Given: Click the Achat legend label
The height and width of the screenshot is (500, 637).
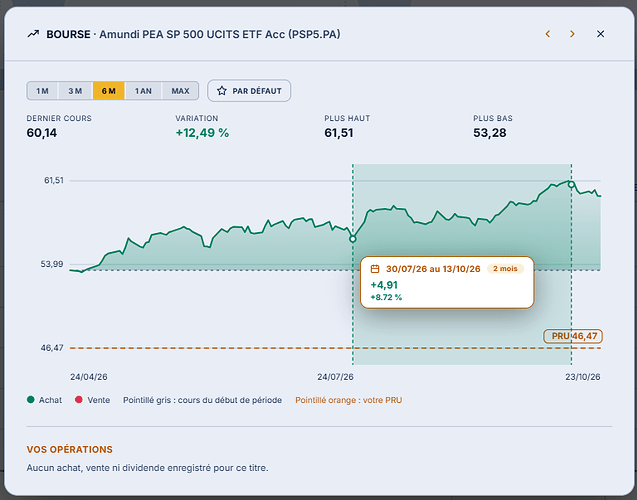Looking at the screenshot, I should coord(50,400).
